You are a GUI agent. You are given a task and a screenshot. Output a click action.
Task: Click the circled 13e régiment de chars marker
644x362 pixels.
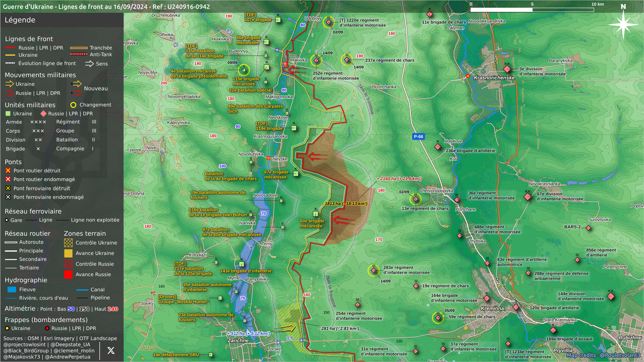pos(416,199)
